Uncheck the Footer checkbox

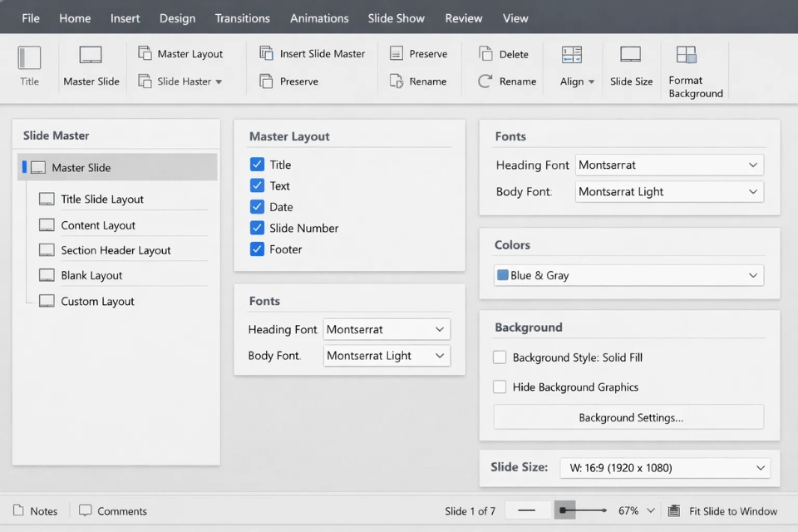257,249
